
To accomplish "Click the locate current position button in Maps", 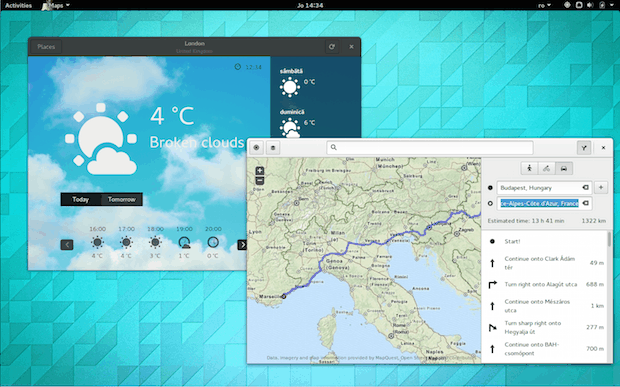I will 256,147.
